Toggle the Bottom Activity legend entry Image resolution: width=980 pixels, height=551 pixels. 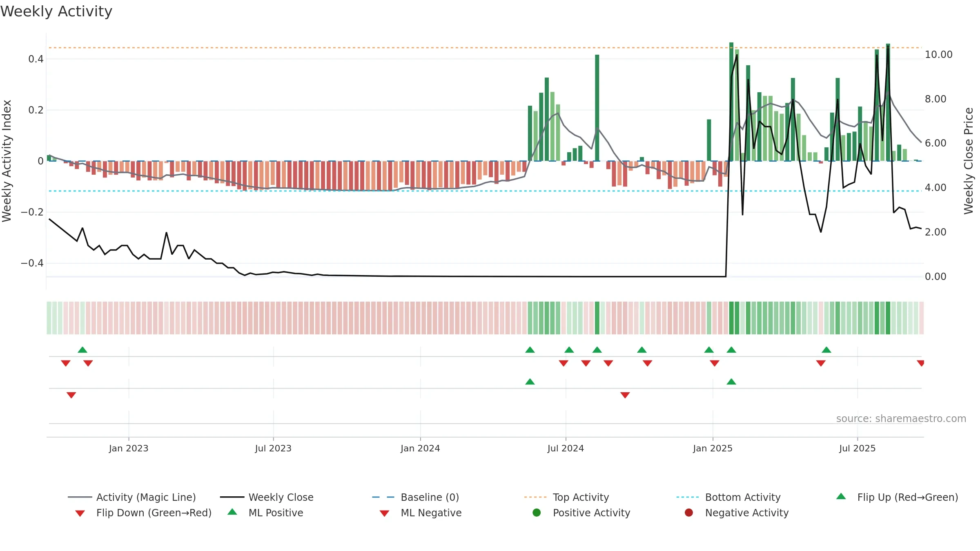(728, 497)
